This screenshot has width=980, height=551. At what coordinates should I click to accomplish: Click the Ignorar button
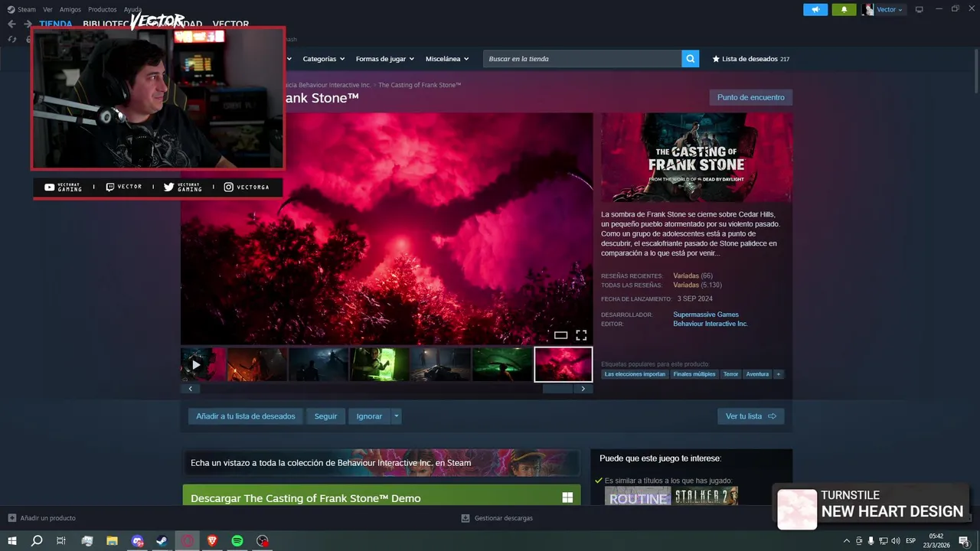(369, 416)
